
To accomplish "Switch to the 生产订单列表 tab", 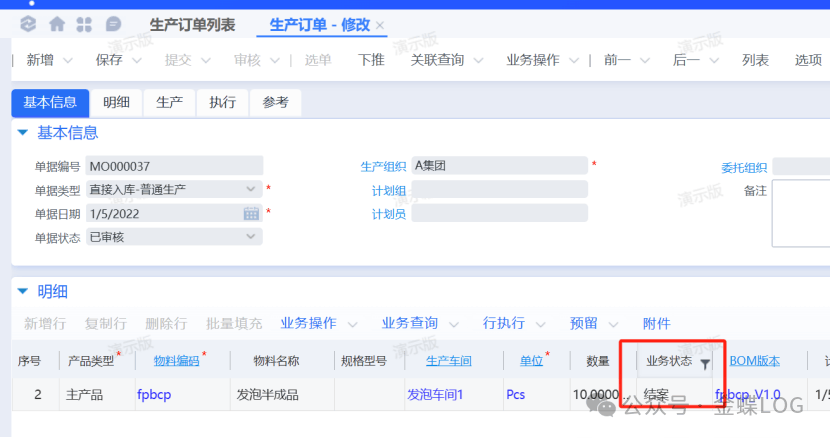I will click(192, 25).
